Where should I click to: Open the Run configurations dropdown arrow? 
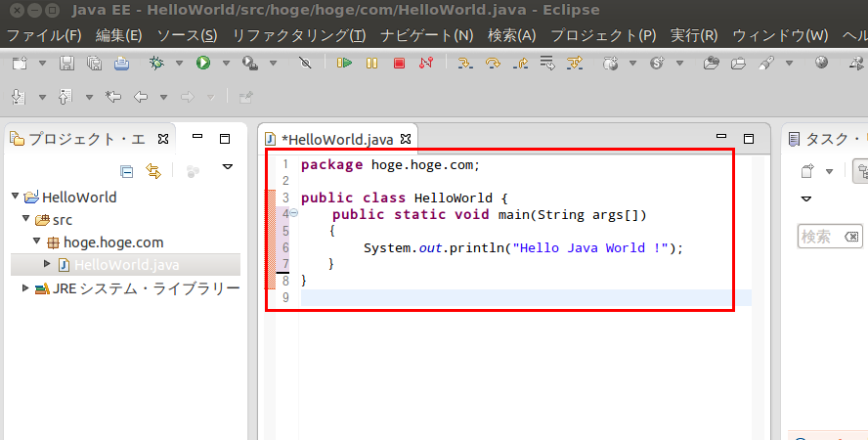point(226,64)
